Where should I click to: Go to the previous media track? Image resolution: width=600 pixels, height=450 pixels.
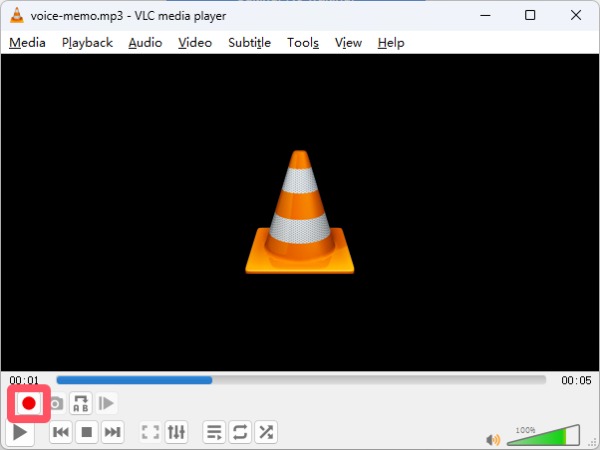pyautogui.click(x=60, y=432)
